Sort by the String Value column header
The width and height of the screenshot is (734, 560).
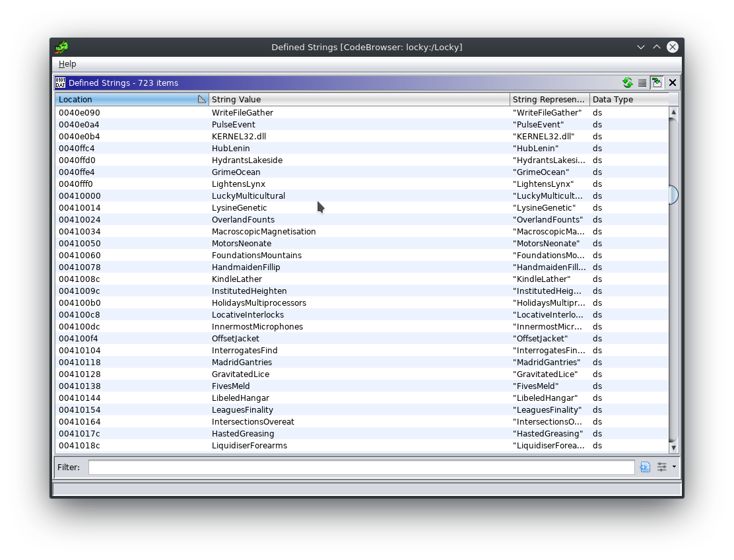(359, 99)
